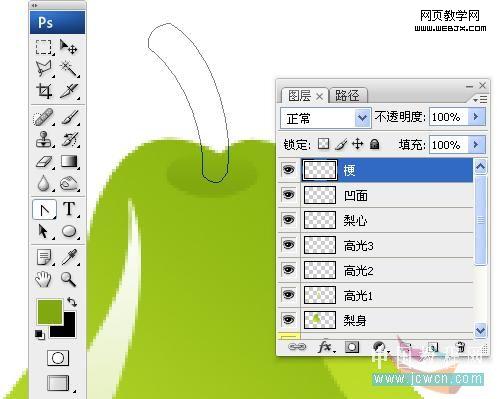The height and width of the screenshot is (399, 497).
Task: Select the 梨身 layer
Action: (x=387, y=320)
